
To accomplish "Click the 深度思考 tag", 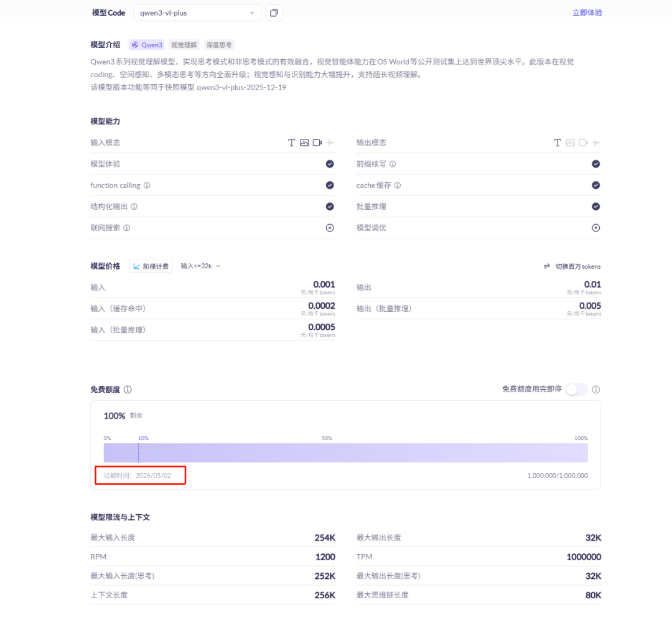I will [219, 45].
